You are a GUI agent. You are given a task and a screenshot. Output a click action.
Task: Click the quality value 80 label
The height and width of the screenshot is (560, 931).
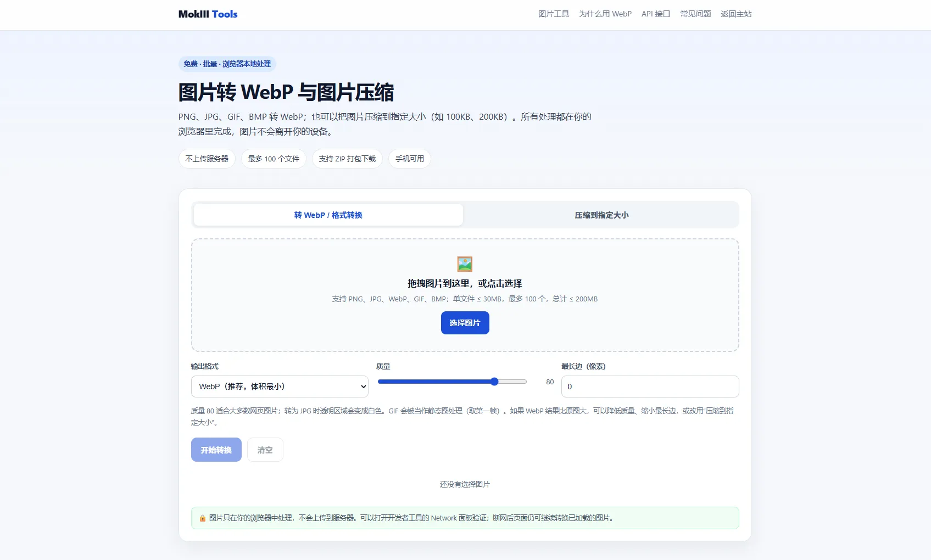click(x=550, y=382)
